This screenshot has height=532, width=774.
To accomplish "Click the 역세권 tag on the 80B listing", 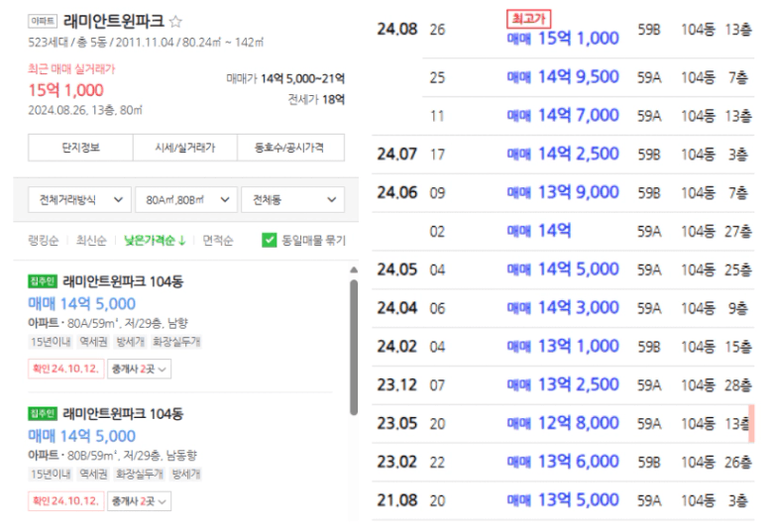I will point(93,475).
